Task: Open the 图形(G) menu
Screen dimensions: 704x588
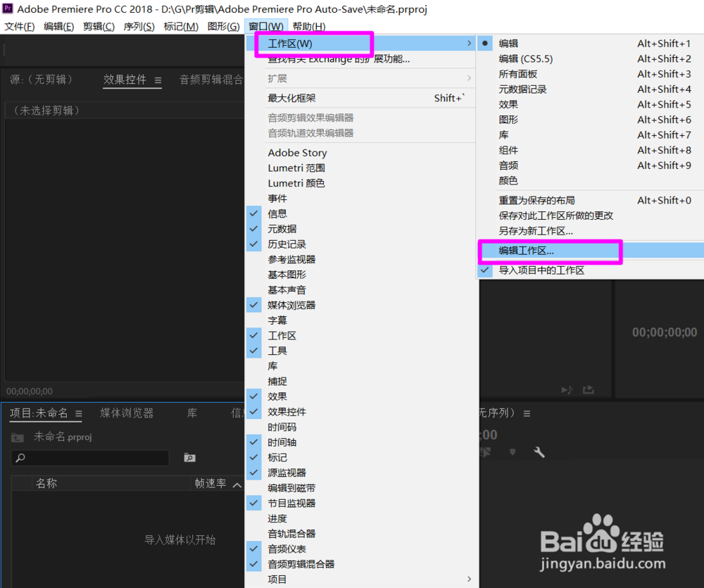Action: pyautogui.click(x=224, y=27)
